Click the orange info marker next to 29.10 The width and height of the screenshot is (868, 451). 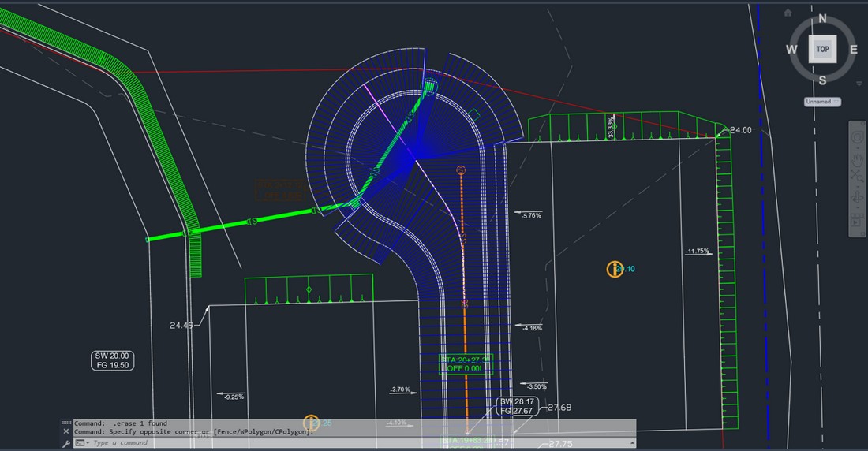[x=615, y=270]
